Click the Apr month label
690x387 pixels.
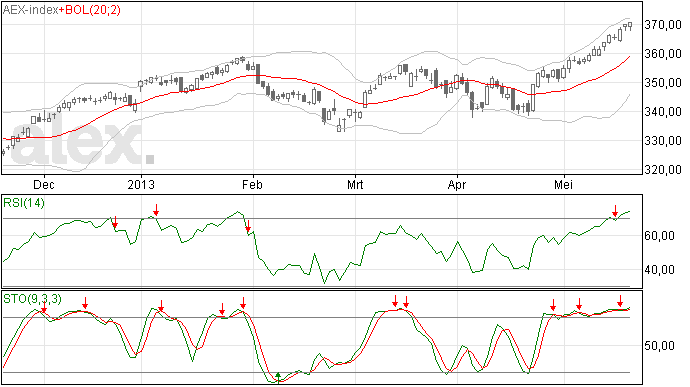coord(457,184)
